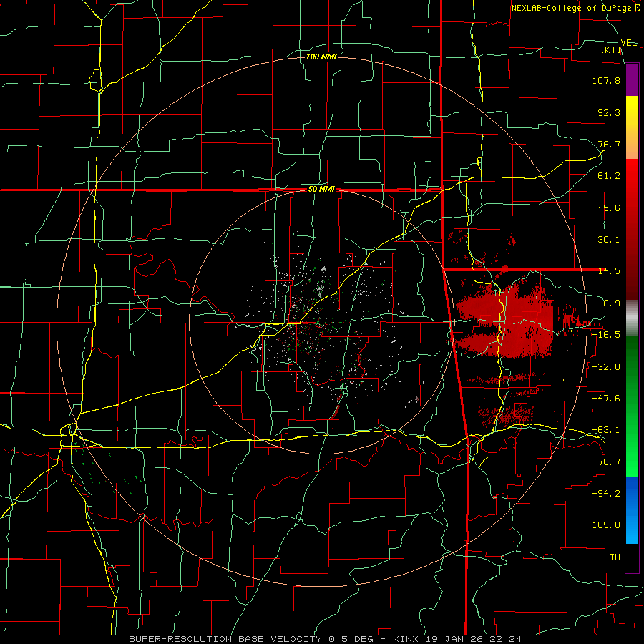Click the yellow-orange segment of the color bar
Screen dimensions: 644x644
(632, 127)
